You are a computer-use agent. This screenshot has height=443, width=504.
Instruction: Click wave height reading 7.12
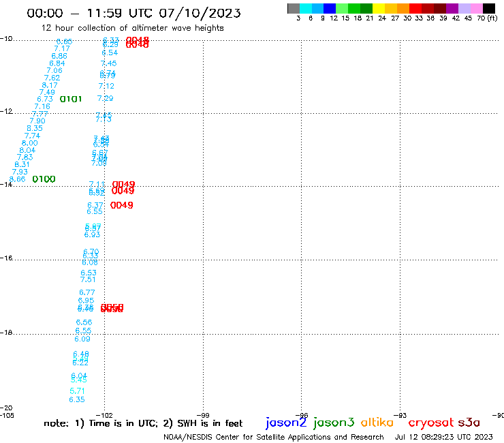click(106, 87)
